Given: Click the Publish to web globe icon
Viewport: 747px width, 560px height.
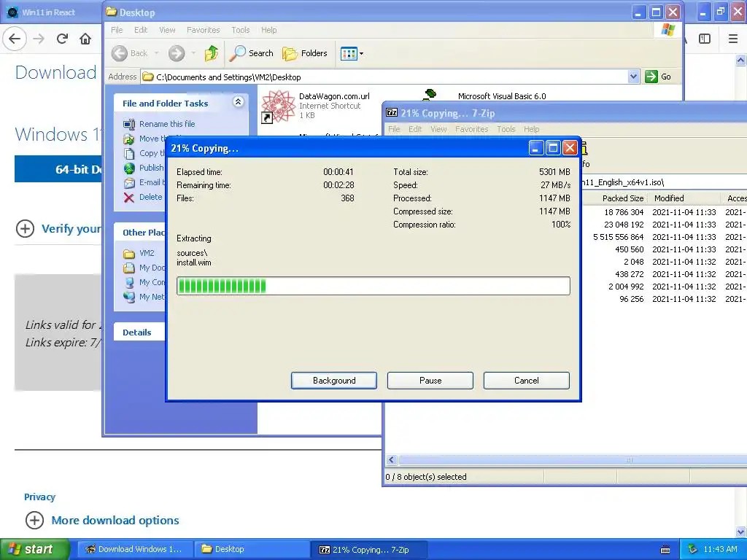Looking at the screenshot, I should click(x=129, y=168).
